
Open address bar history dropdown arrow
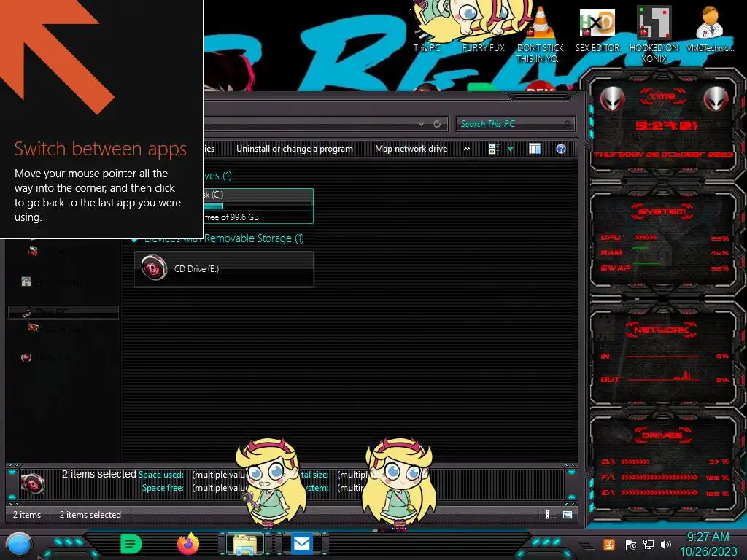[x=421, y=124]
